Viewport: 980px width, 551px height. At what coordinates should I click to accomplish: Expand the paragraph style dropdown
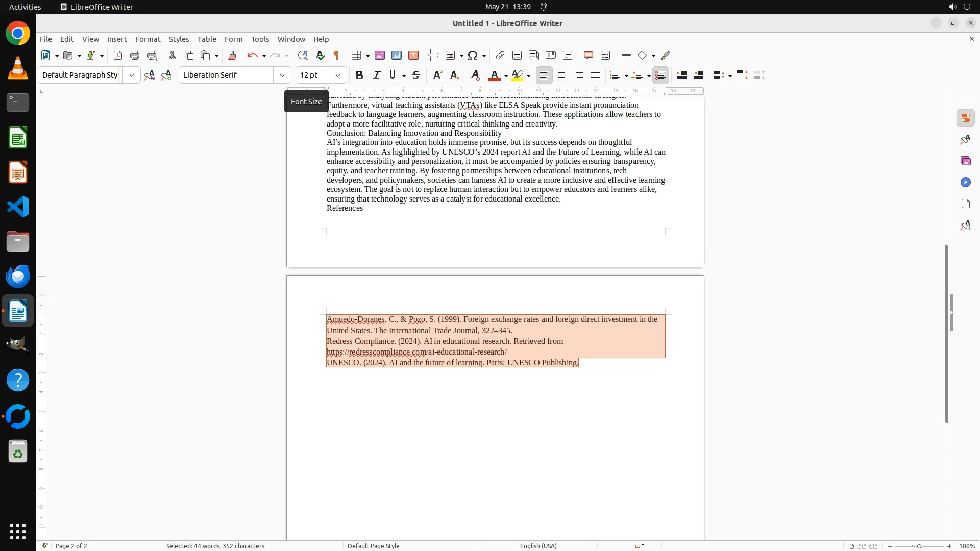pos(132,76)
